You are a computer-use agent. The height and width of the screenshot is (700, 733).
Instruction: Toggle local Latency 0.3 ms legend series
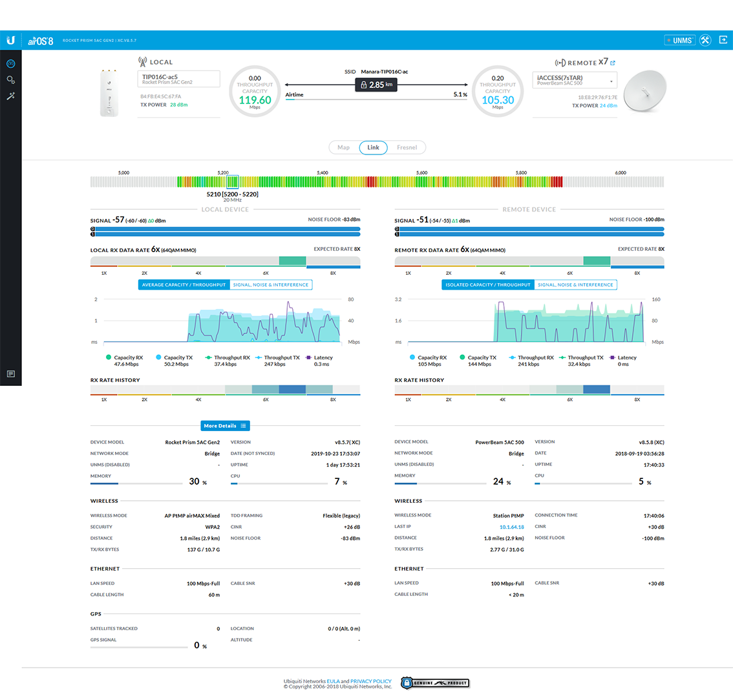click(319, 361)
